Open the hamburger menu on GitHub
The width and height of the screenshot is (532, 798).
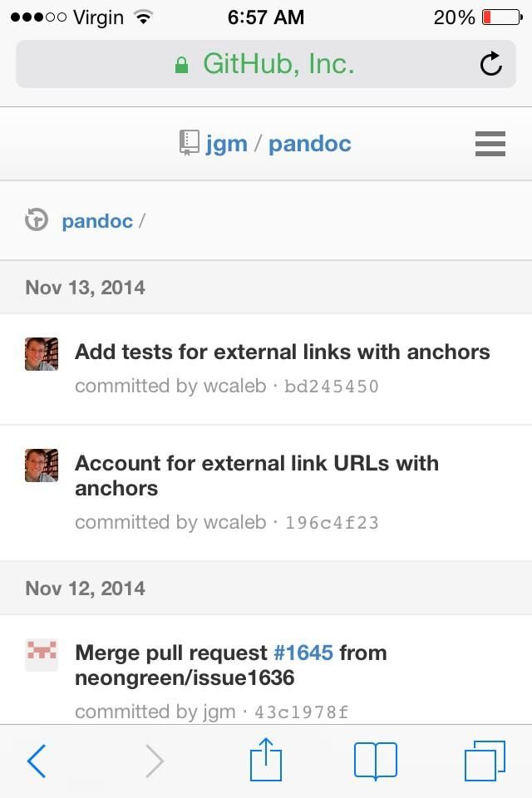point(490,144)
